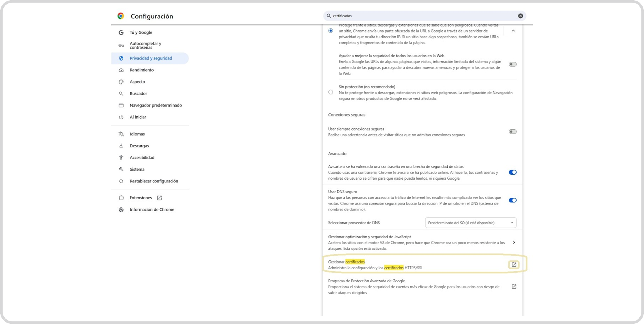This screenshot has width=644, height=324.
Task: Open external link icon for Gestionar certificados
Action: point(514,265)
